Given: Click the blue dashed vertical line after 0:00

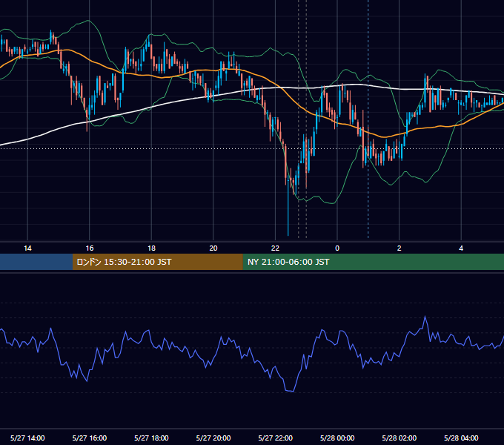Looking at the screenshot, I should (x=368, y=119).
